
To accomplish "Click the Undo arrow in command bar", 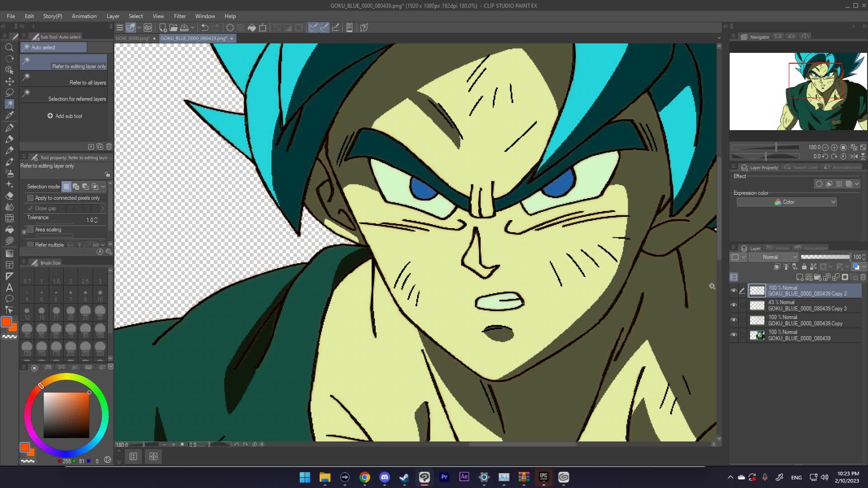I will (x=204, y=28).
